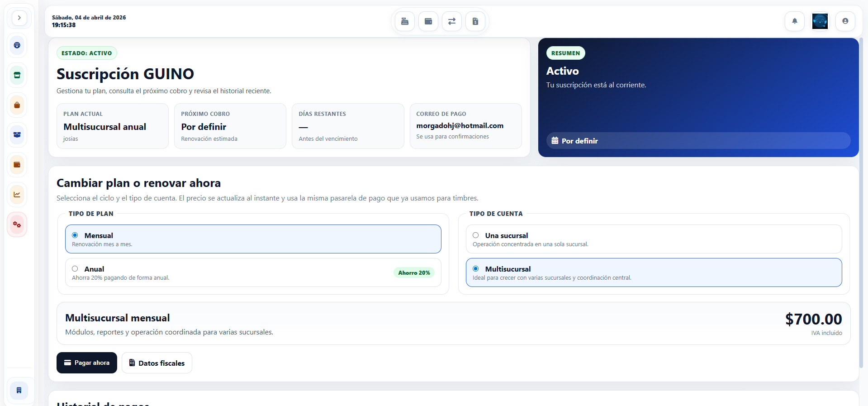The image size is (868, 406).
Task: Open the cash register icon in top toolbar
Action: (405, 21)
